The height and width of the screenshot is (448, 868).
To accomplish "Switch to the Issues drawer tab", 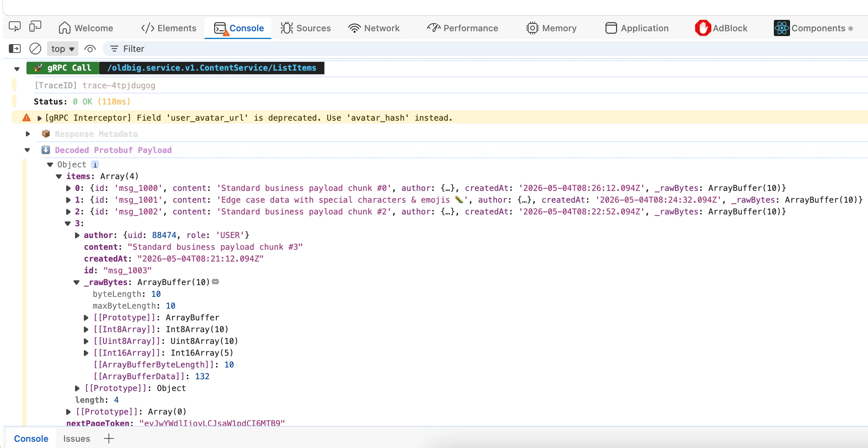I will pyautogui.click(x=77, y=438).
